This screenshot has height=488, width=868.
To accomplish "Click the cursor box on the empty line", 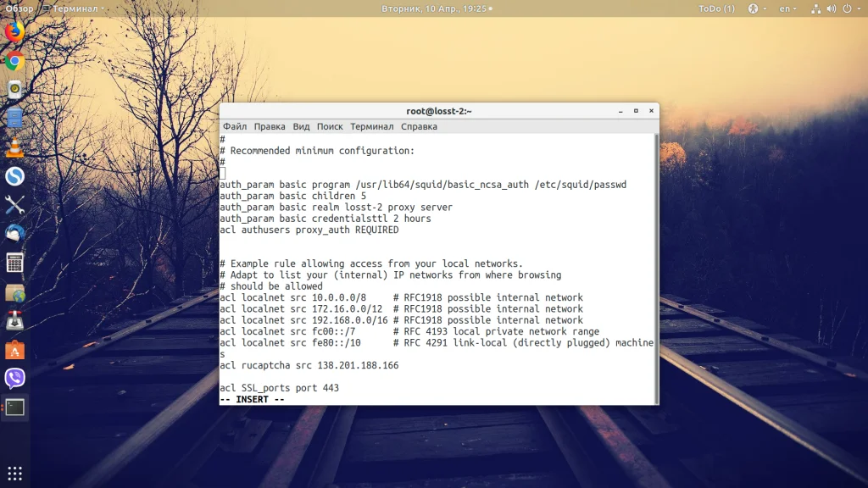I will click(223, 173).
